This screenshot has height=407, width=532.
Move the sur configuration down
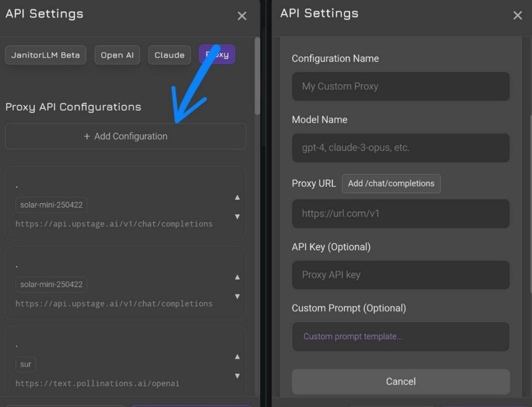(237, 376)
